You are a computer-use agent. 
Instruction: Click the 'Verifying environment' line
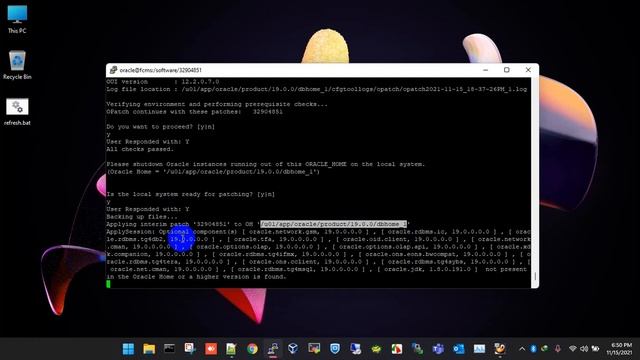217,104
